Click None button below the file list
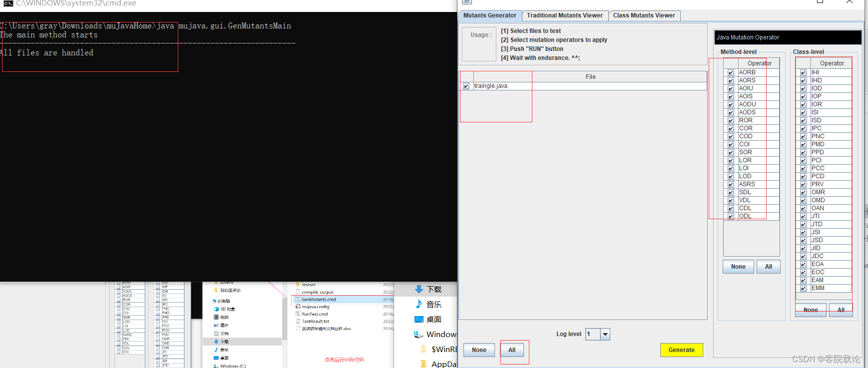The image size is (868, 368). tap(479, 350)
